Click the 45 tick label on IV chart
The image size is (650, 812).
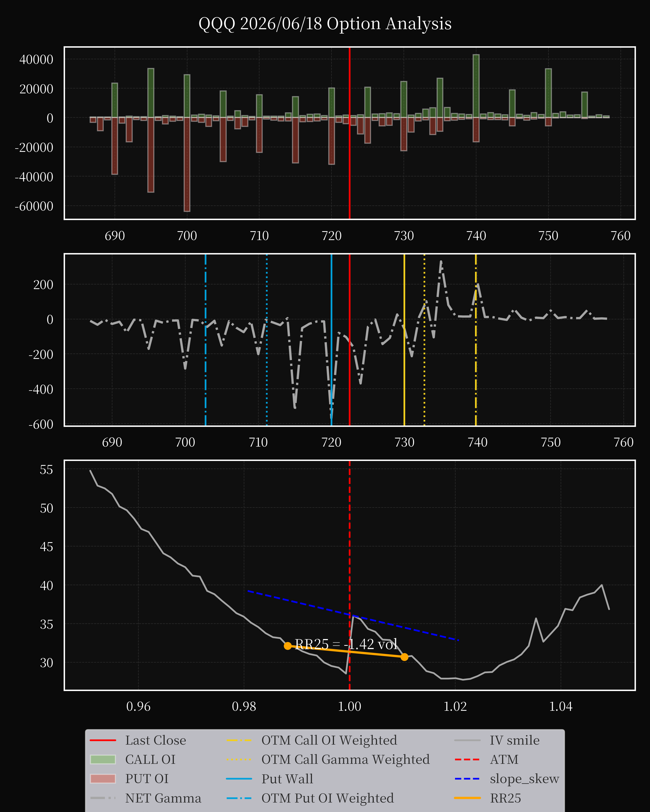point(46,547)
